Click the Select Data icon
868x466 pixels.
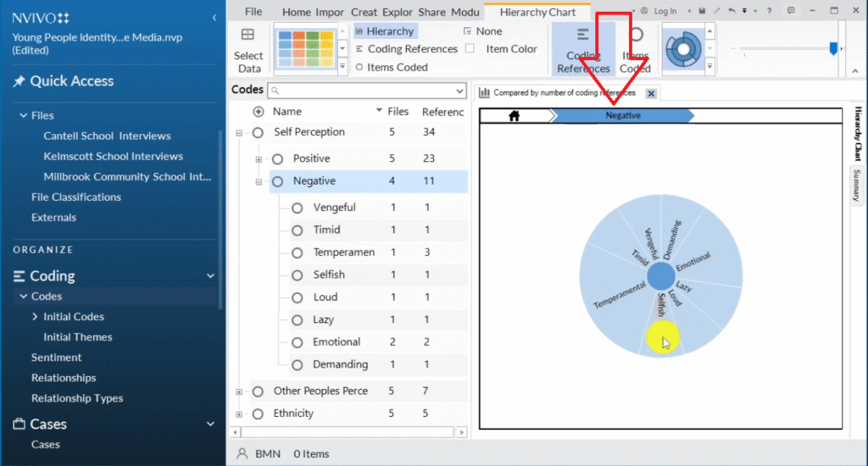248,36
